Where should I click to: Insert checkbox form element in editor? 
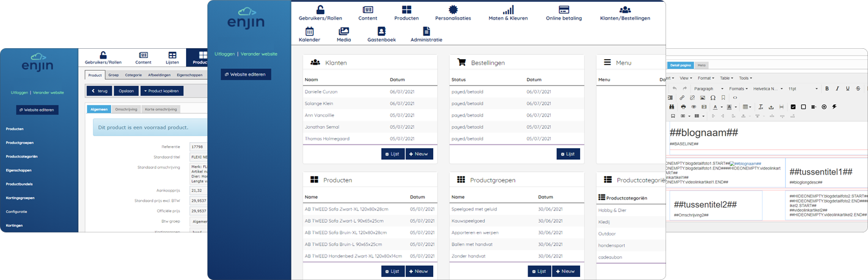pyautogui.click(x=793, y=107)
